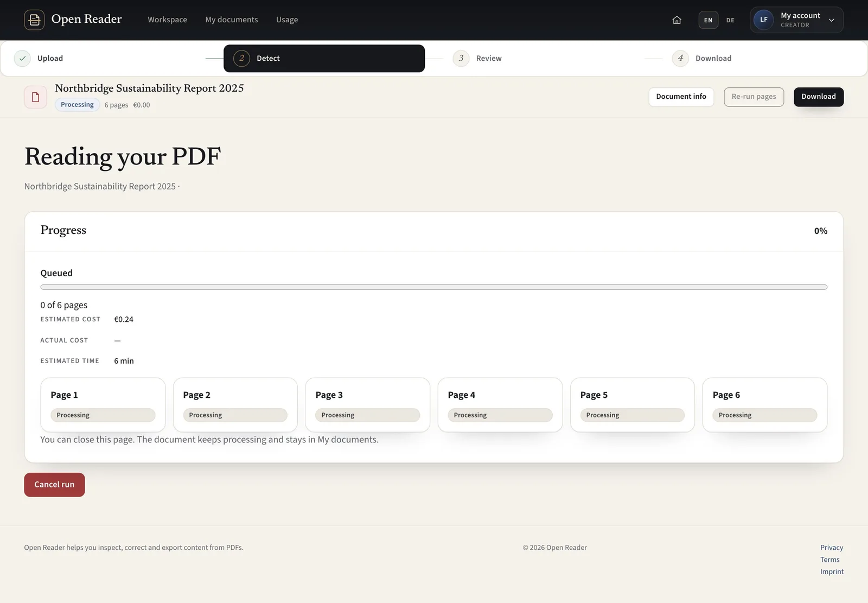868x603 pixels.
Task: Open the Imprint link
Action: [x=832, y=572]
